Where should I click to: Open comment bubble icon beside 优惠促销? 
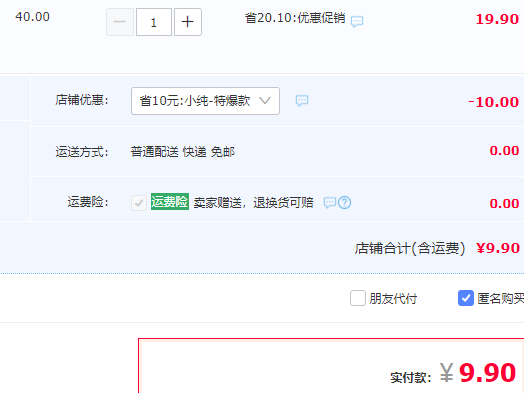357,21
